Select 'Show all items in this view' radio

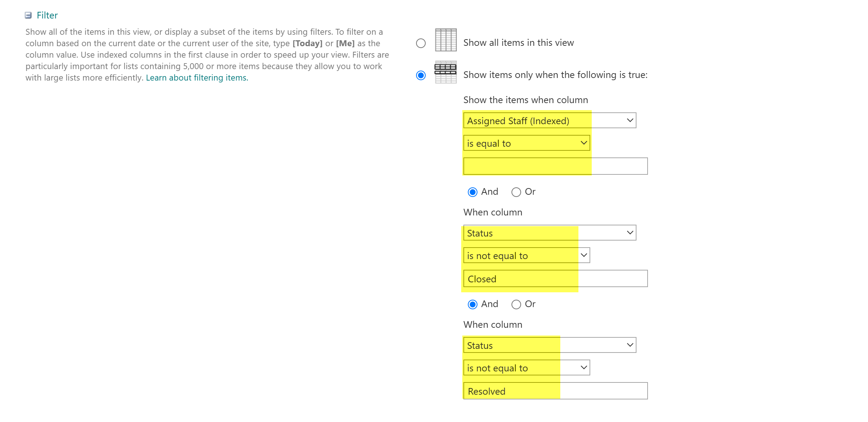pos(421,43)
